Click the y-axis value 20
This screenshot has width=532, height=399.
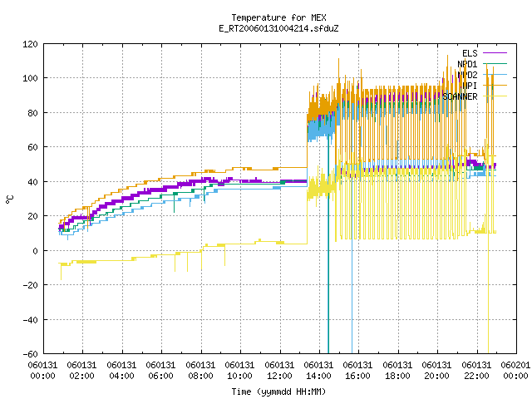pyautogui.click(x=32, y=216)
